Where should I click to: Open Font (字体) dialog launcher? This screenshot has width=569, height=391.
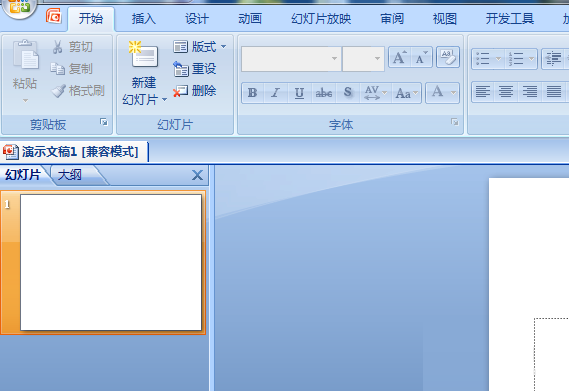(x=454, y=122)
